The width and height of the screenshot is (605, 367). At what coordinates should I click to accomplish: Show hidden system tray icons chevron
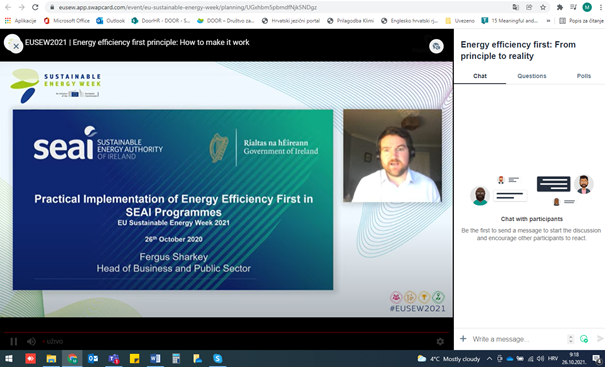pos(489,359)
